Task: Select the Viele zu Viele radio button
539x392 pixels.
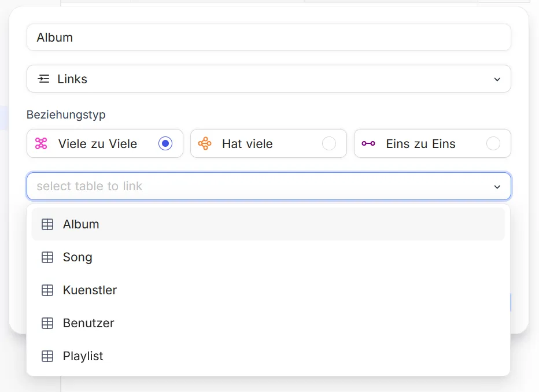Action: [165, 143]
